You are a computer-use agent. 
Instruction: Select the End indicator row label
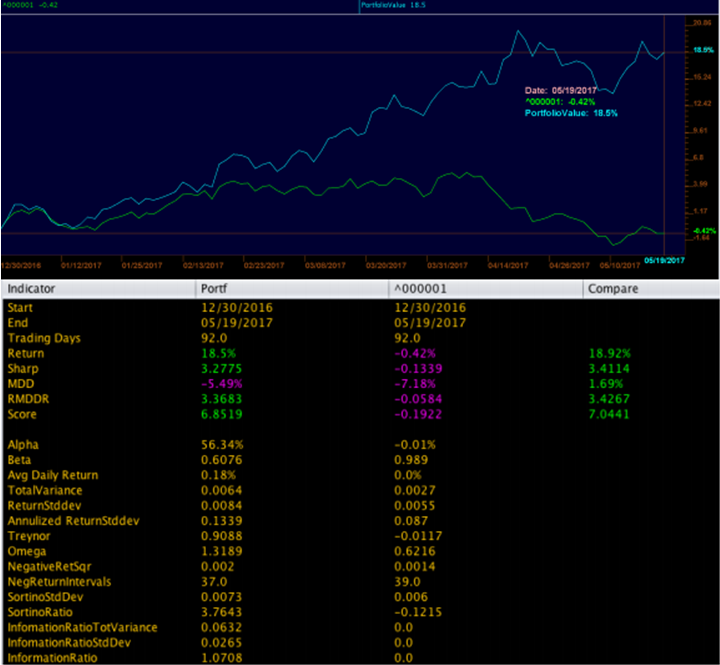17,323
